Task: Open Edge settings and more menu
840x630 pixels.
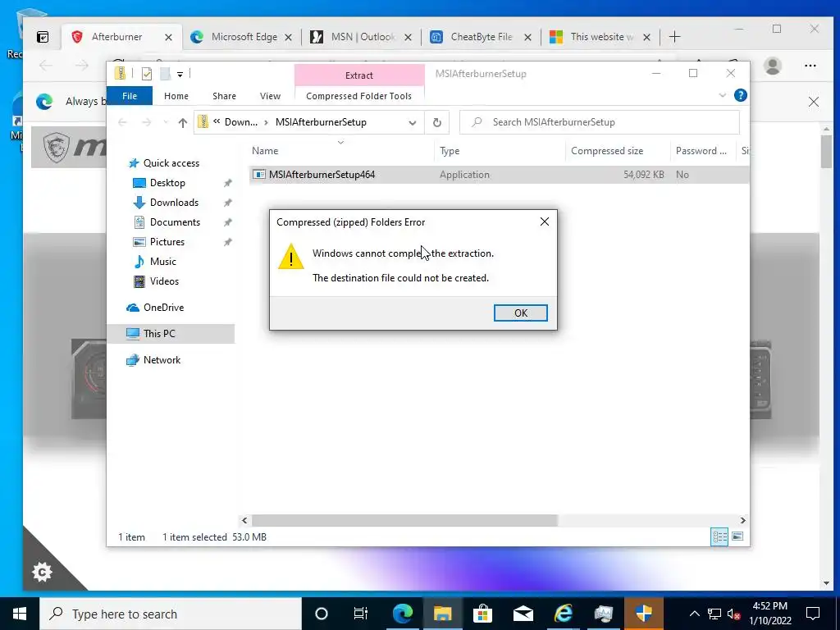Action: (810, 66)
